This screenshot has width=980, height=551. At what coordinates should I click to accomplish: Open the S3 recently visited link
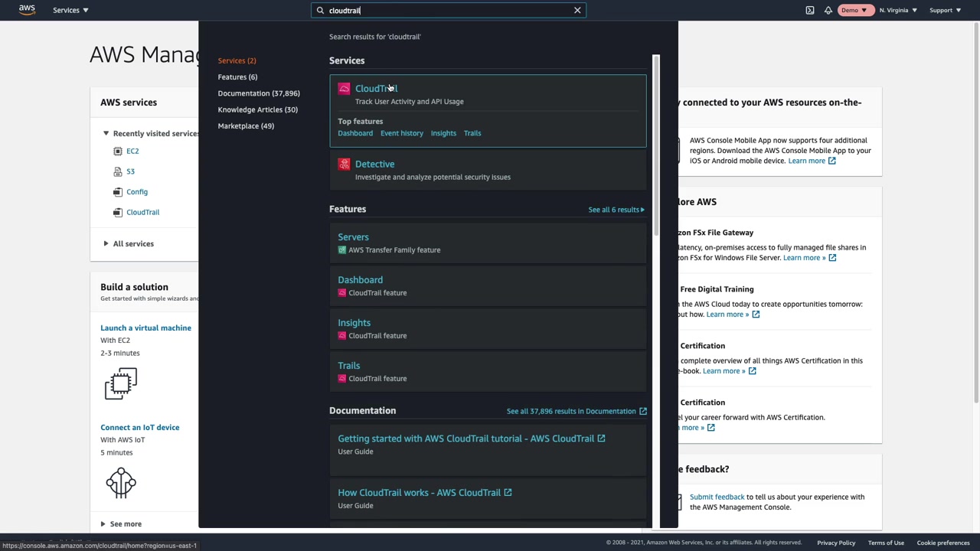130,171
